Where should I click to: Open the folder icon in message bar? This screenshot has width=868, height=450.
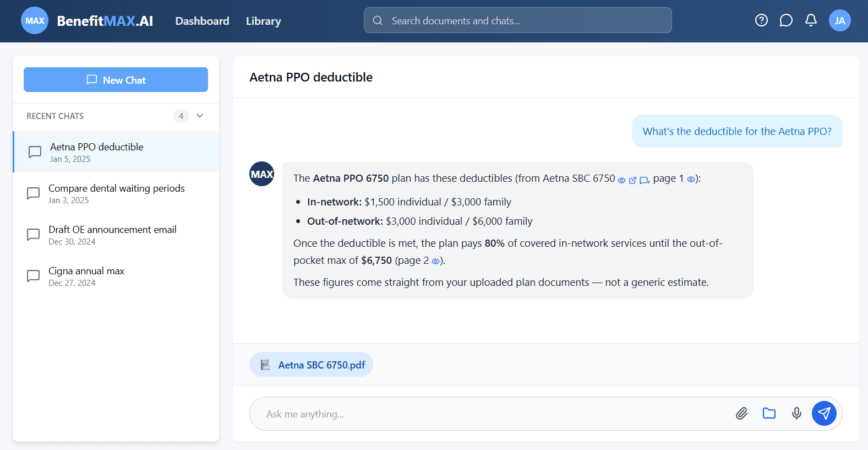pyautogui.click(x=769, y=413)
